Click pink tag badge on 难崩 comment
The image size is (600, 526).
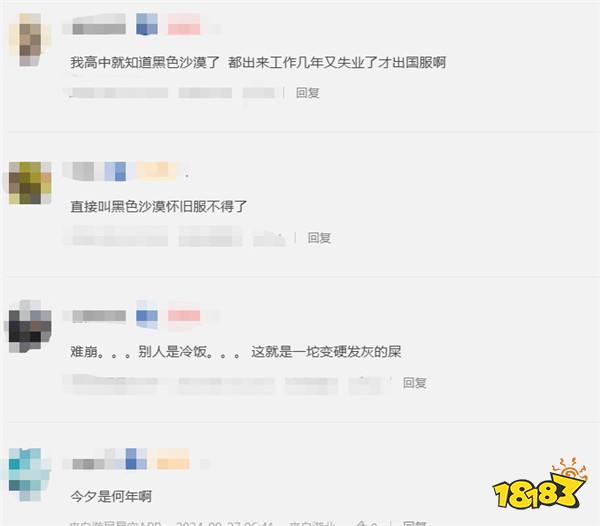pyautogui.click(x=184, y=316)
